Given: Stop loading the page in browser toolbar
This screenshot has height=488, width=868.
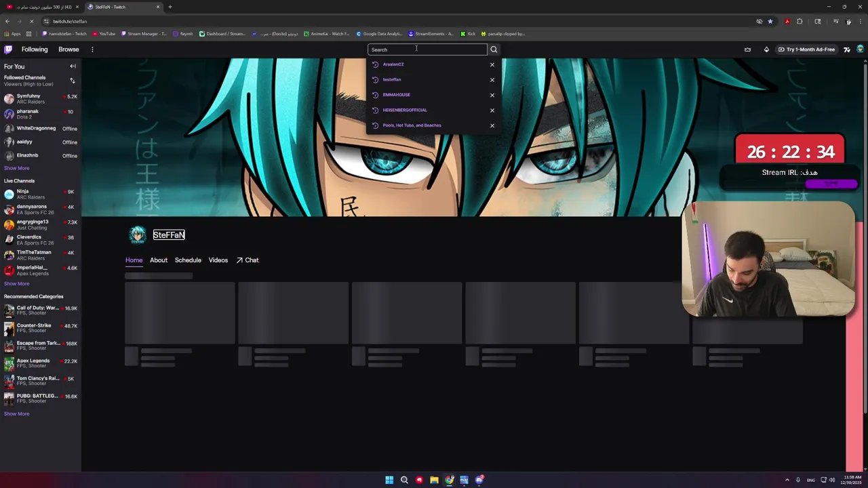Looking at the screenshot, I should click(31, 21).
